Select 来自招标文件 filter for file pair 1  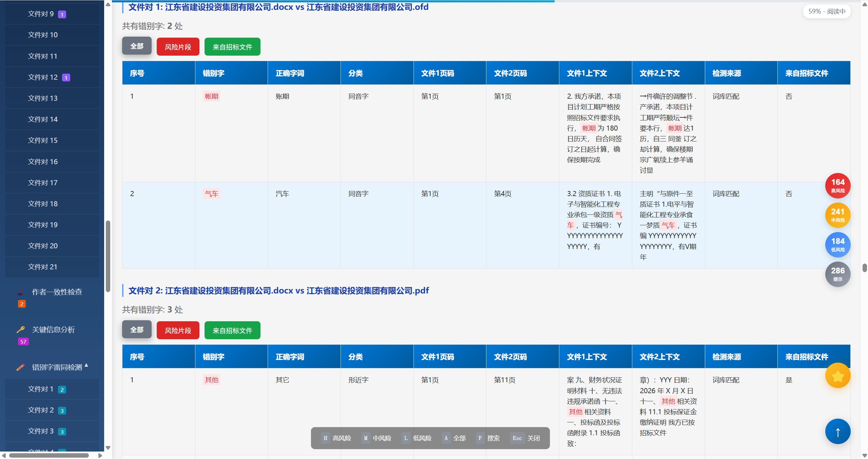(232, 47)
